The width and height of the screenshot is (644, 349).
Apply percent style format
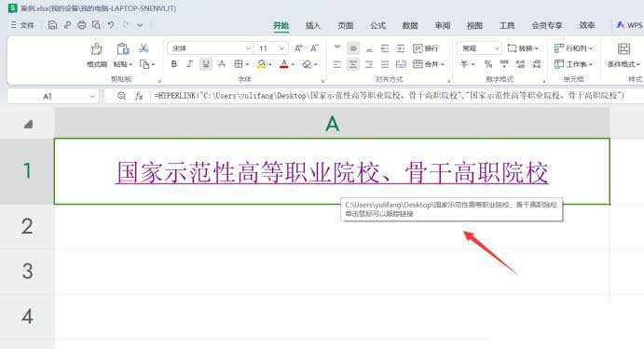(x=488, y=64)
